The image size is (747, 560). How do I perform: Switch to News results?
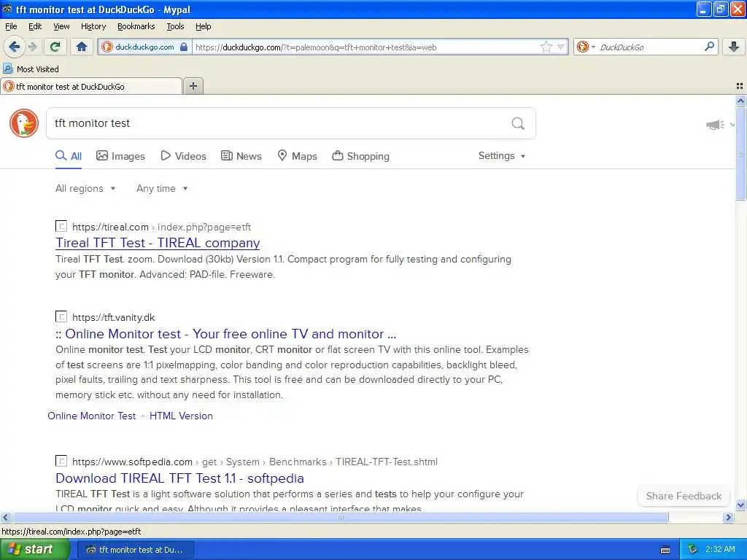coord(241,156)
